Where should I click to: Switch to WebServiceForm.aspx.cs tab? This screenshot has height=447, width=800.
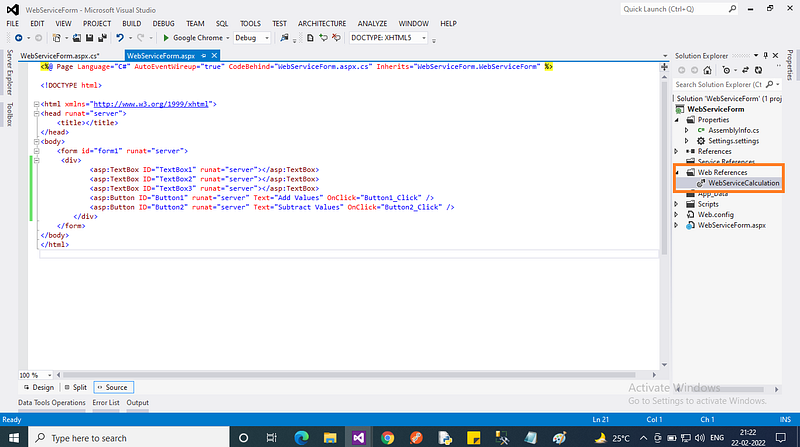(x=60, y=56)
